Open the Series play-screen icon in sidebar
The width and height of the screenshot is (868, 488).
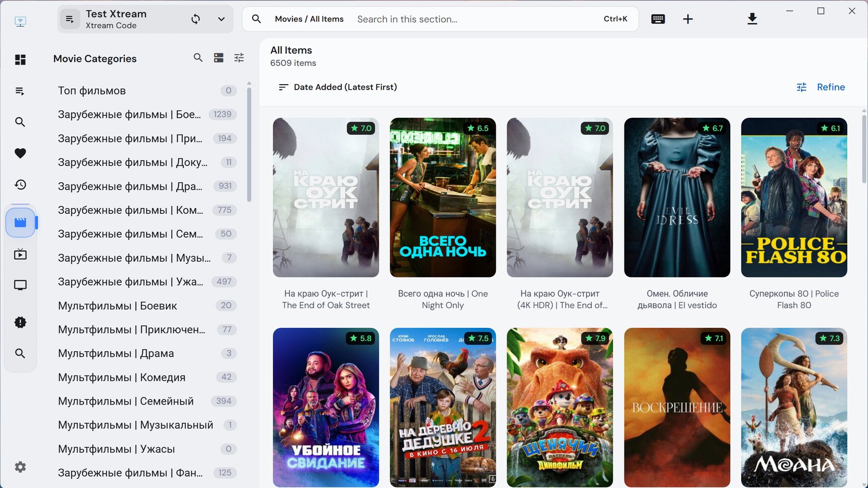(20, 254)
